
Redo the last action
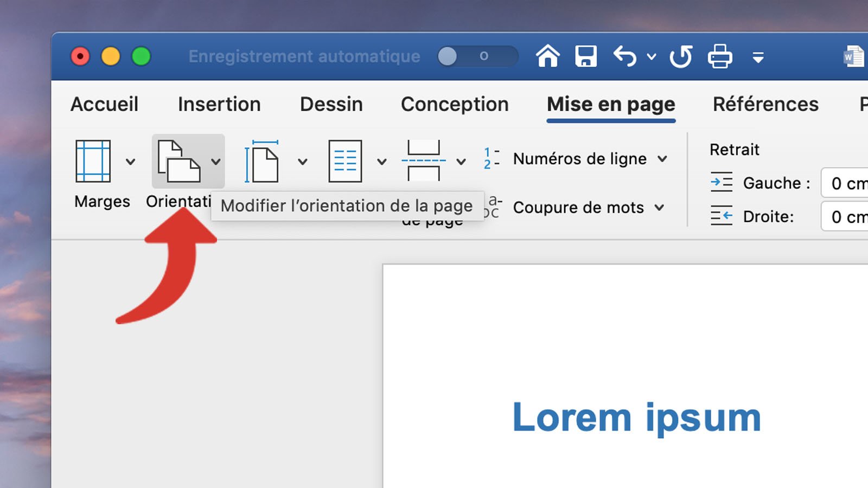click(681, 56)
